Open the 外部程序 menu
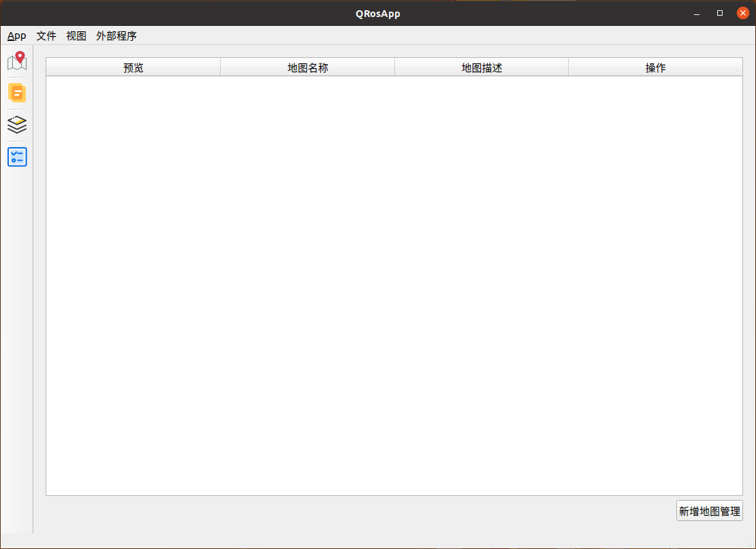This screenshot has height=549, width=756. coord(116,36)
